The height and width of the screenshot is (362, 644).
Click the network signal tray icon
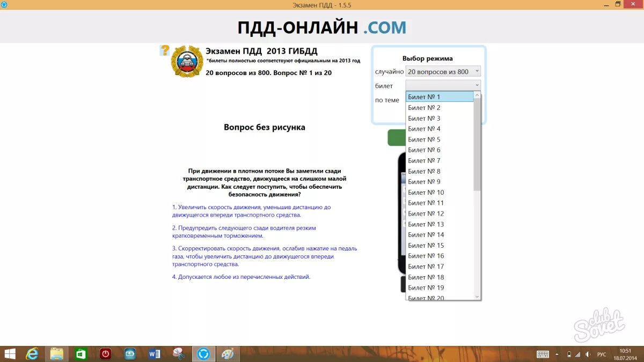point(578,354)
